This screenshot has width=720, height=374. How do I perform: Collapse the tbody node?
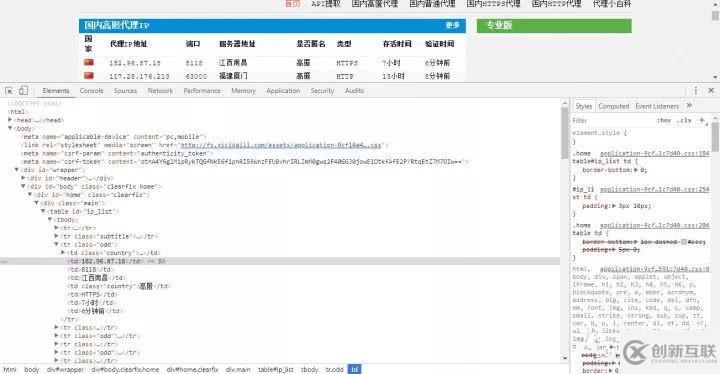click(50, 219)
